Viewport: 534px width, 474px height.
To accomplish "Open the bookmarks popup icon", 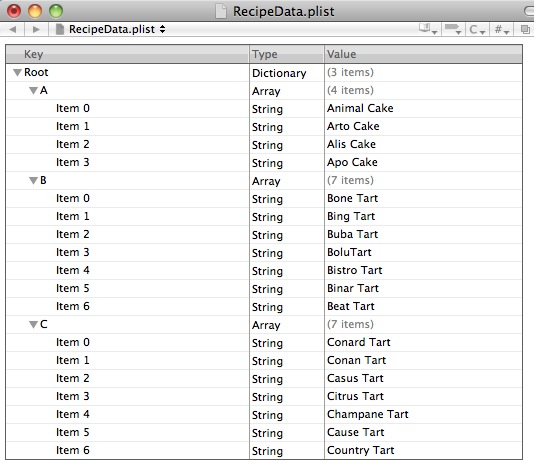I will pos(428,29).
